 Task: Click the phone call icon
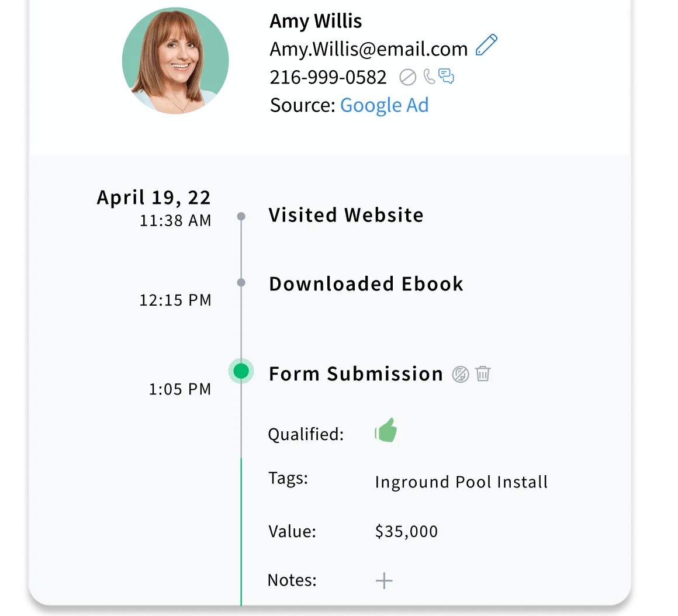(429, 77)
